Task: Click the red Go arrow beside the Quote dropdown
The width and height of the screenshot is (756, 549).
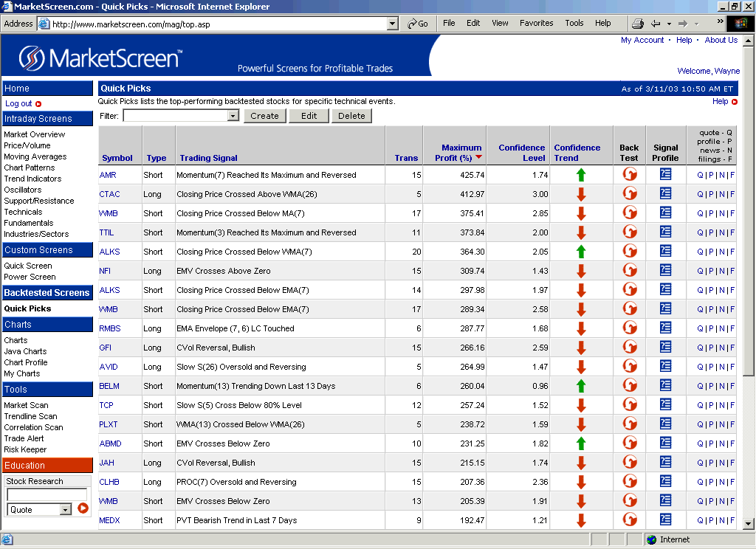Action: pyautogui.click(x=81, y=508)
